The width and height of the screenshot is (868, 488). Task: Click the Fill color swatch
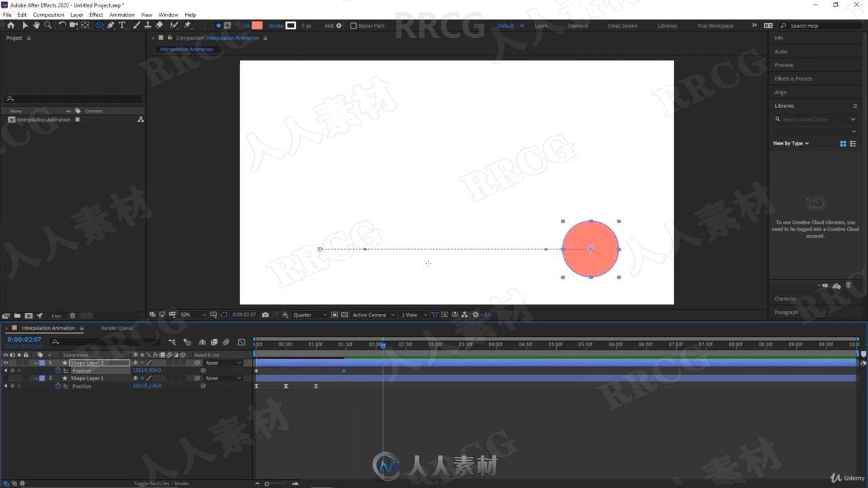click(257, 25)
